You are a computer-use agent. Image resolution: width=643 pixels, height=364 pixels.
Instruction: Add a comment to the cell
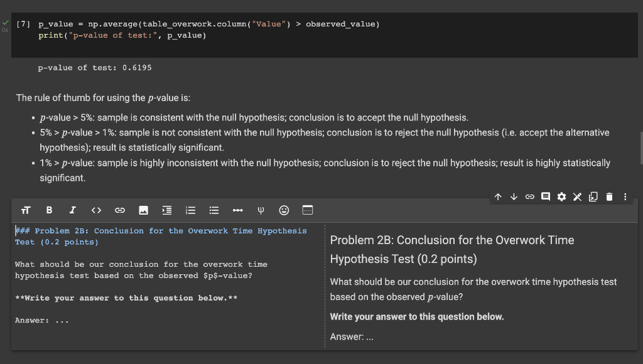point(546,197)
